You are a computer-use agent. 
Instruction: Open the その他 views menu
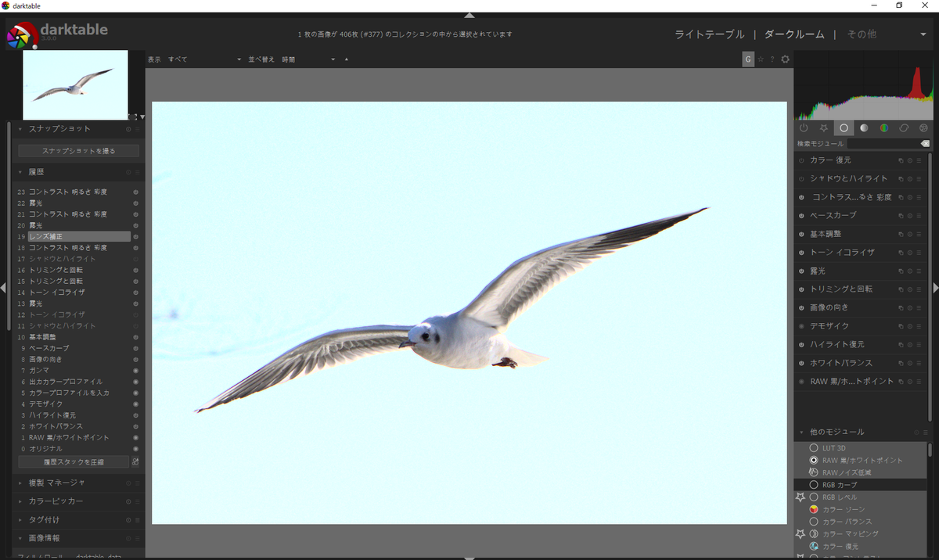coord(862,34)
